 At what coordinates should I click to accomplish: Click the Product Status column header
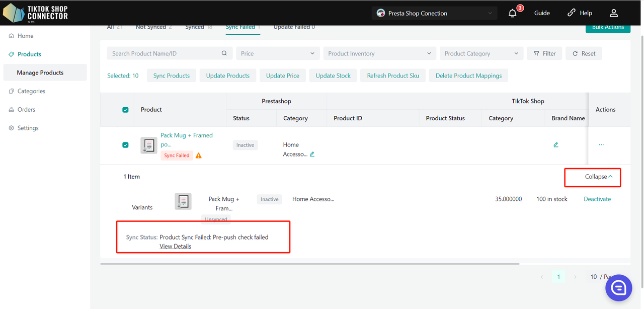[445, 118]
